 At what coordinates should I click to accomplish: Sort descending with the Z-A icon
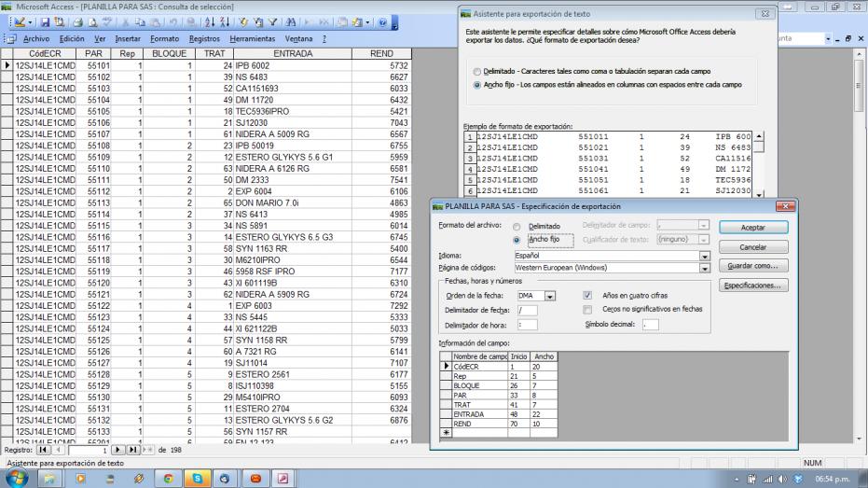click(224, 22)
